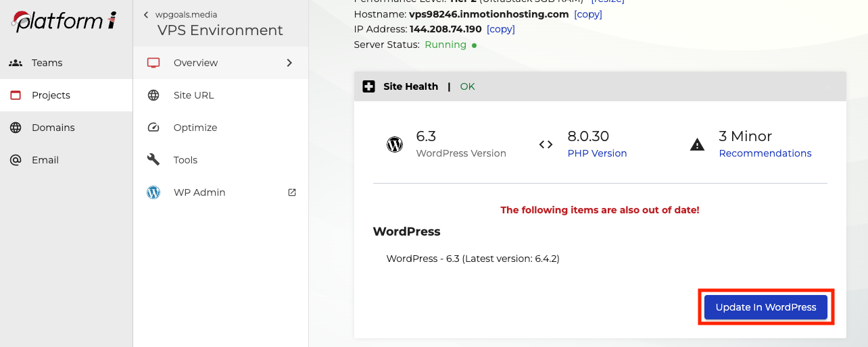Click the WP Admin WordPress icon
The width and height of the screenshot is (868, 347).
tap(153, 192)
